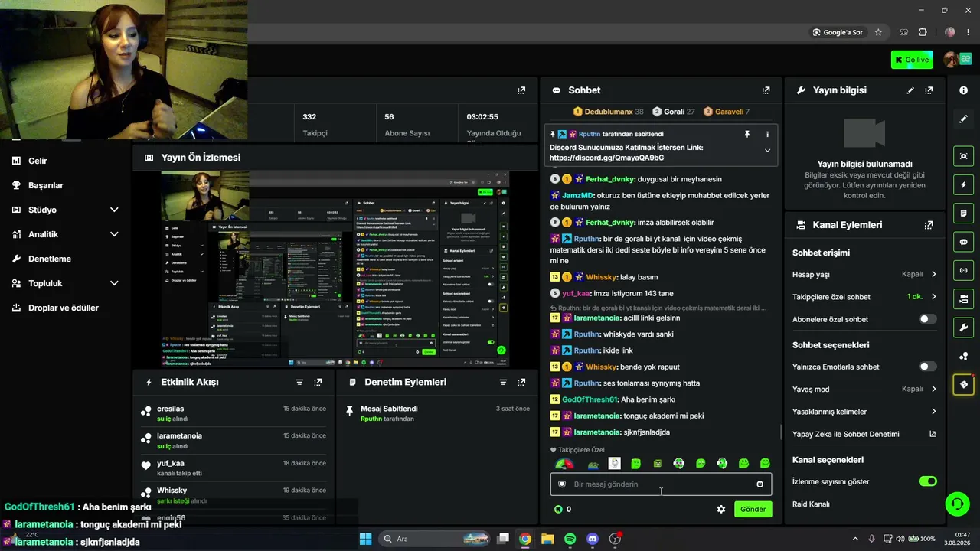Screen dimensions: 980x551
Task: Toggle the channel actions widget icon in the right sidebar
Action: (963, 298)
